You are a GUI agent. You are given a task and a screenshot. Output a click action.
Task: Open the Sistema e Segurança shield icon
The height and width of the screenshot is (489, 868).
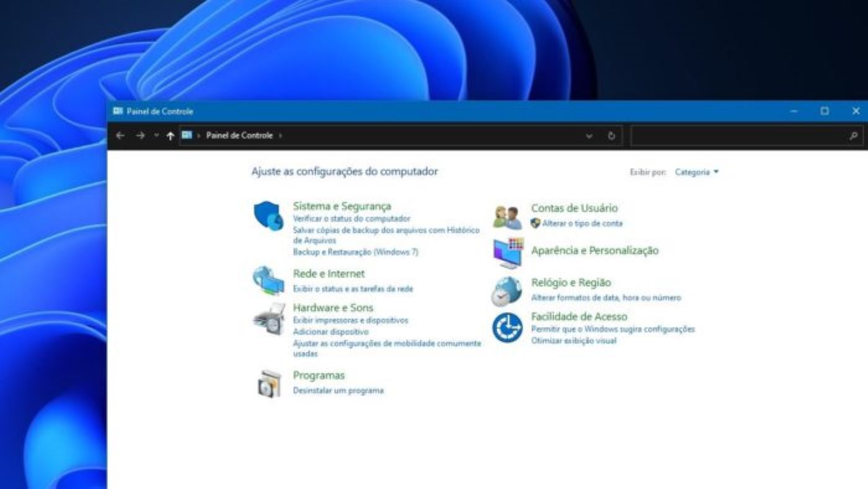pos(268,216)
